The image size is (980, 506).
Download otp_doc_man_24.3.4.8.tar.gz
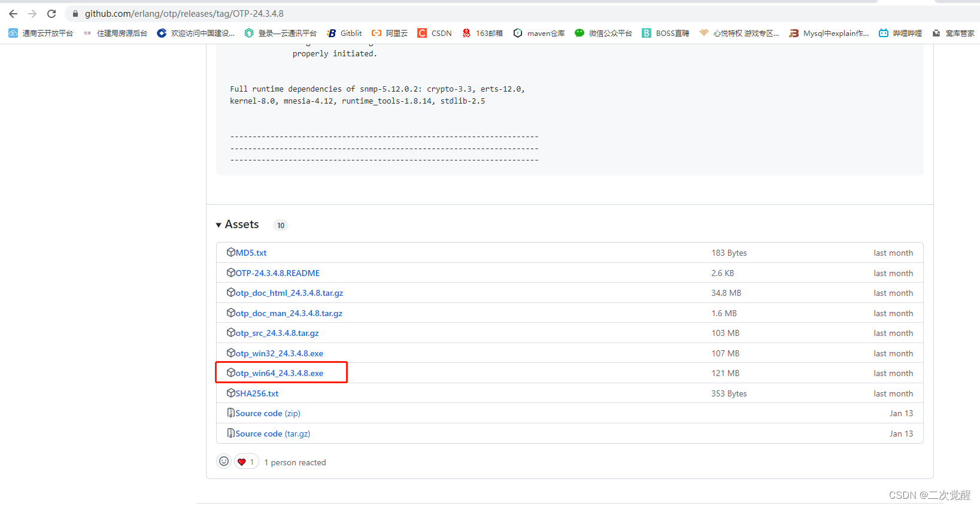289,313
